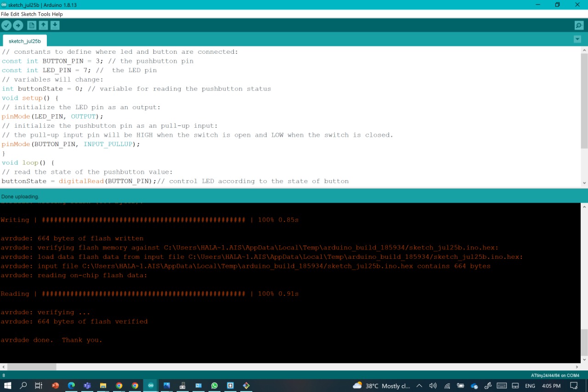Open the Photos app from the taskbar
588x392 pixels.
167,386
